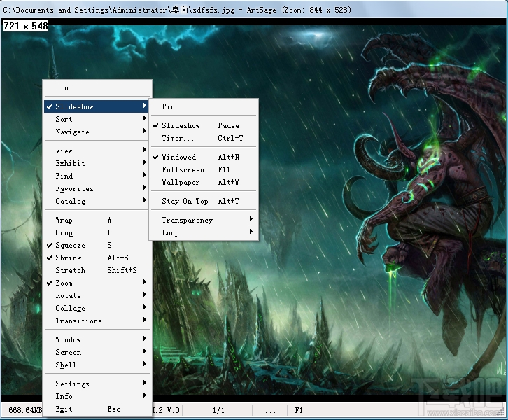The height and width of the screenshot is (420, 508).
Task: Expand the Transparency submenu
Action: pyautogui.click(x=187, y=220)
